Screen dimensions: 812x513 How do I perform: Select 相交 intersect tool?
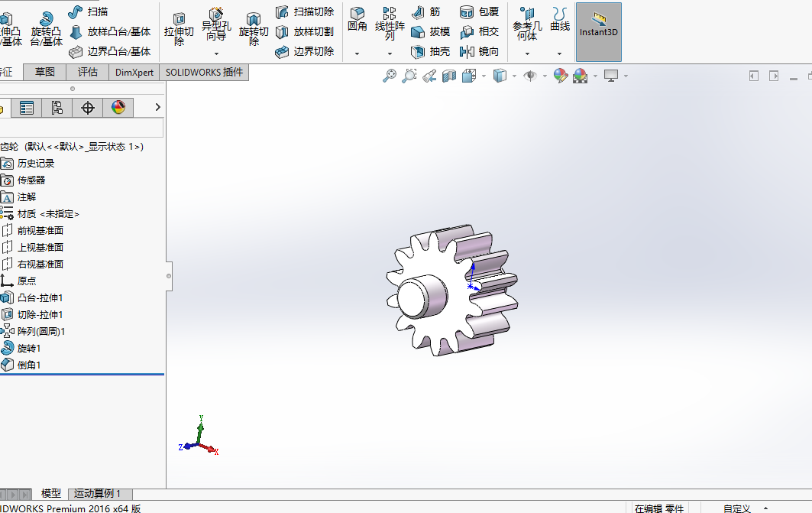479,31
